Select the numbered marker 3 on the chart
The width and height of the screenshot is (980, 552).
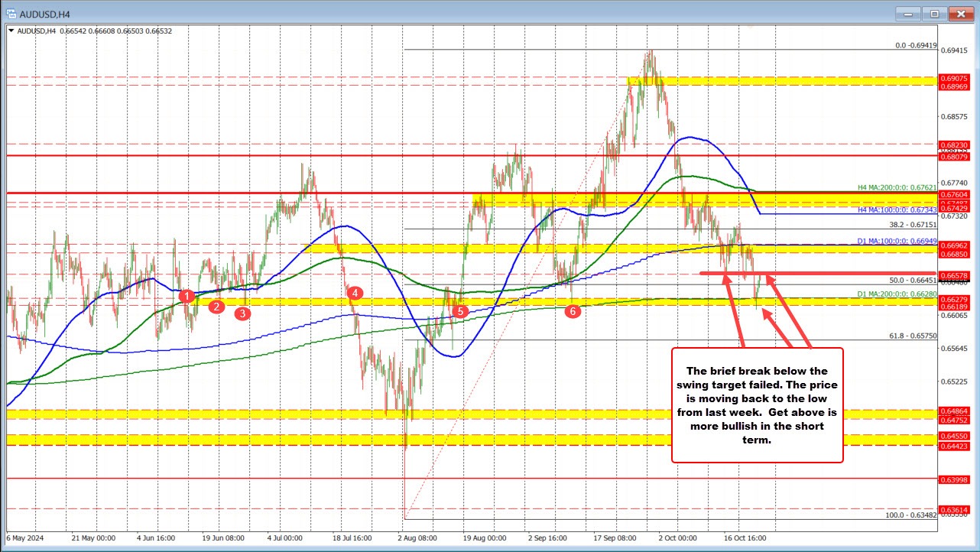244,313
